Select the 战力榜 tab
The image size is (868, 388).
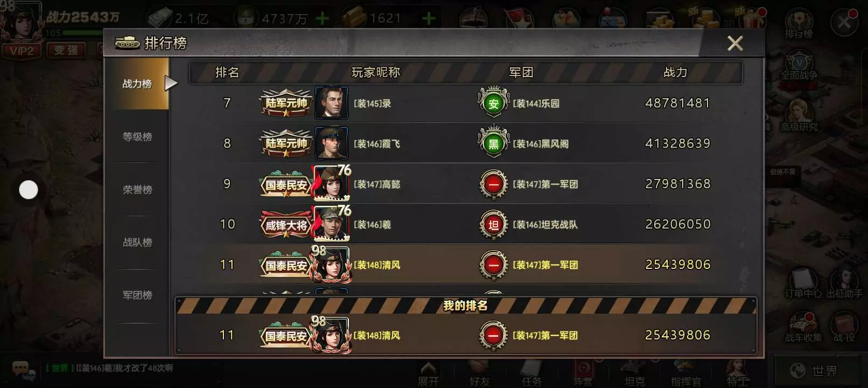coord(137,84)
